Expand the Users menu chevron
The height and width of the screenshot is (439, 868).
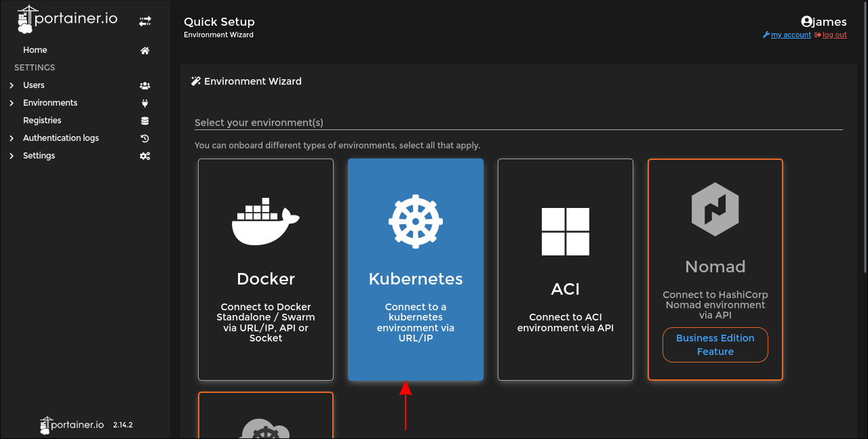pos(12,85)
